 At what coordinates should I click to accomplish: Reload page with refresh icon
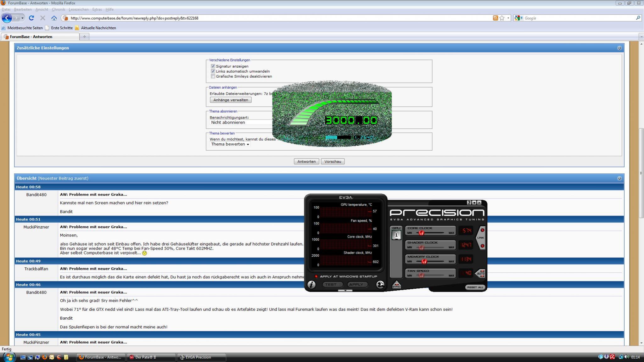(x=31, y=18)
